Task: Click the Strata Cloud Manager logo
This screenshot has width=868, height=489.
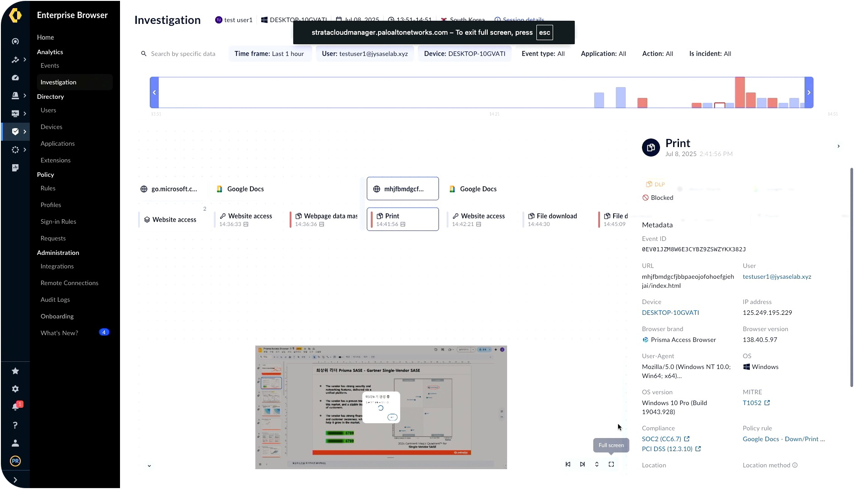Action: 15,15
